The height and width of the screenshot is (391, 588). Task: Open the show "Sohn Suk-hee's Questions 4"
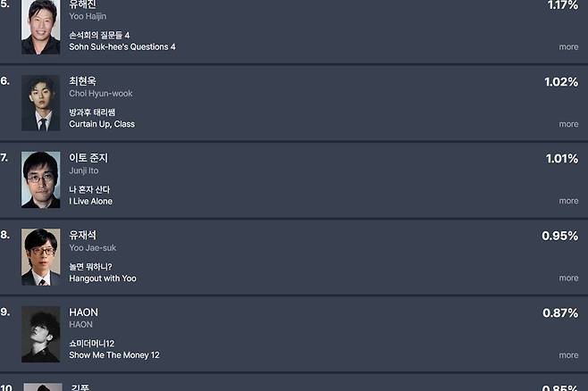click(122, 46)
